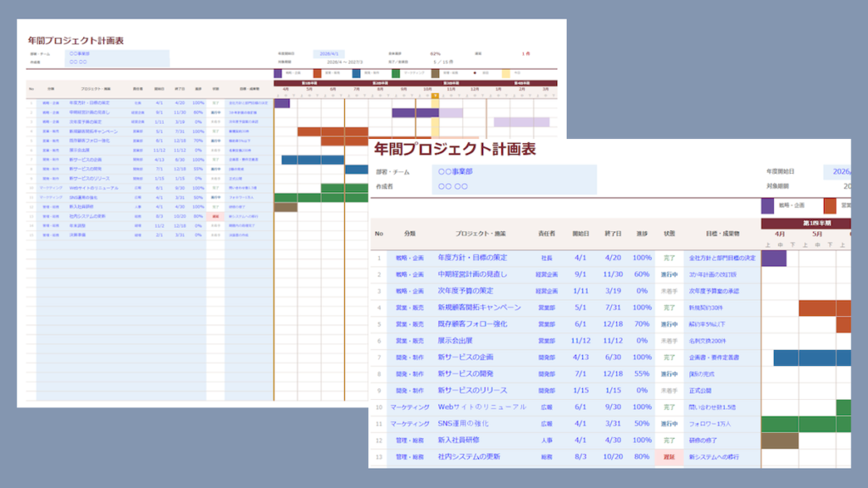This screenshot has height=488, width=868.
Task: Click フォロワー1万人 goal cell in front sheet
Action: (x=709, y=424)
